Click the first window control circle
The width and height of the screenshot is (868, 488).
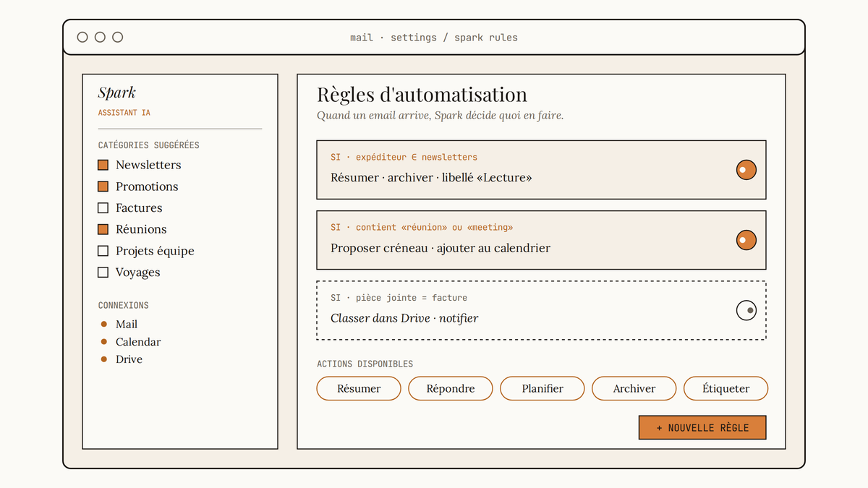(x=82, y=37)
